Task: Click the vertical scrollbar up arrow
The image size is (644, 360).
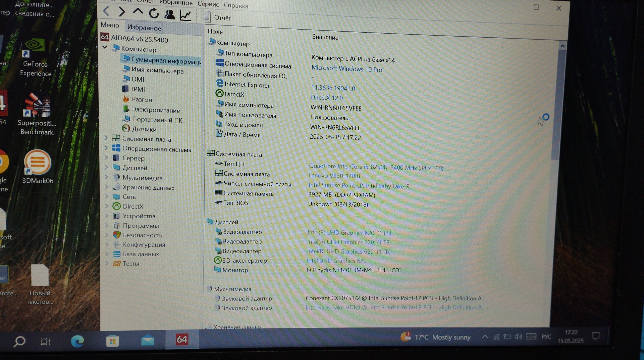Action: click(x=562, y=46)
